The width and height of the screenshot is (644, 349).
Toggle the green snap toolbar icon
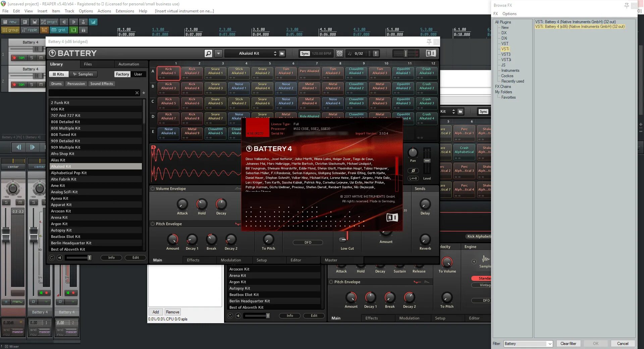(73, 30)
